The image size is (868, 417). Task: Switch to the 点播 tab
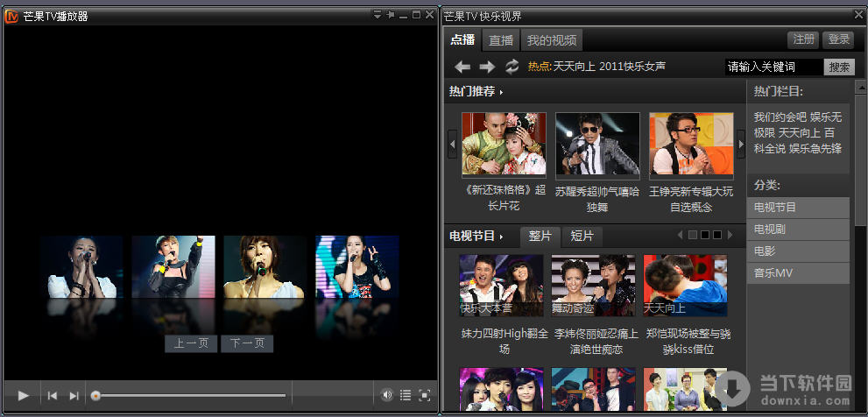[462, 40]
